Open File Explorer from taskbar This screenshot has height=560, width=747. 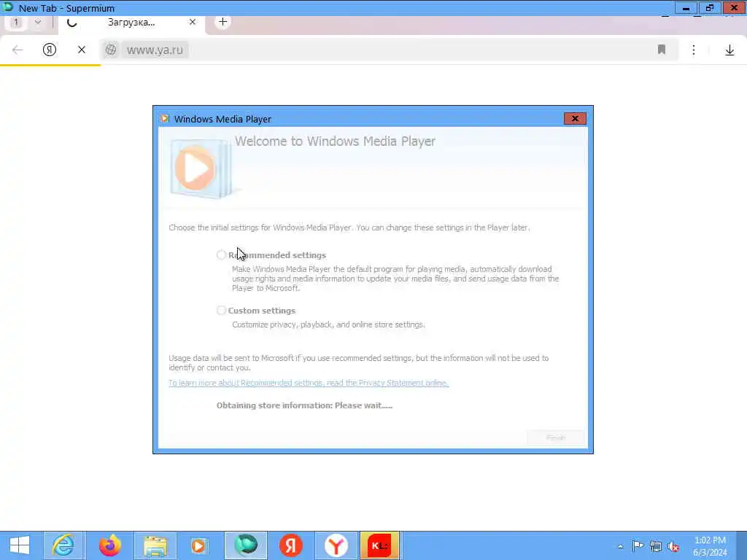[155, 545]
